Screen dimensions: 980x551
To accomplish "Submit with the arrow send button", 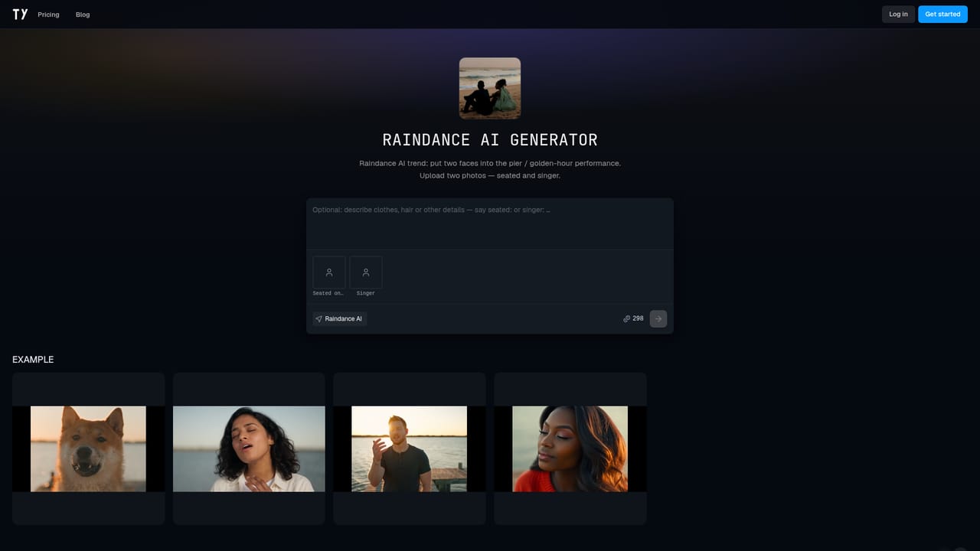I will [x=658, y=318].
